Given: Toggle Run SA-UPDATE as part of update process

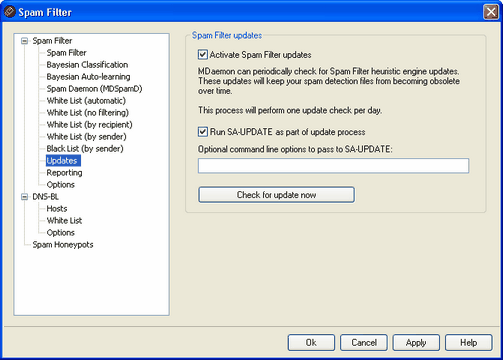Looking at the screenshot, I should click(x=203, y=132).
